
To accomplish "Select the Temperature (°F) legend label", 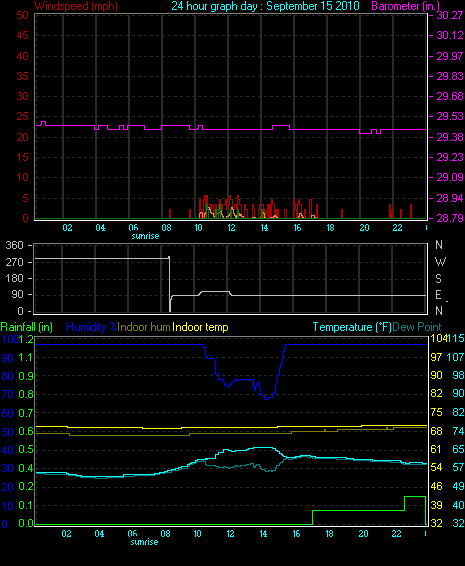I will pos(352,327).
